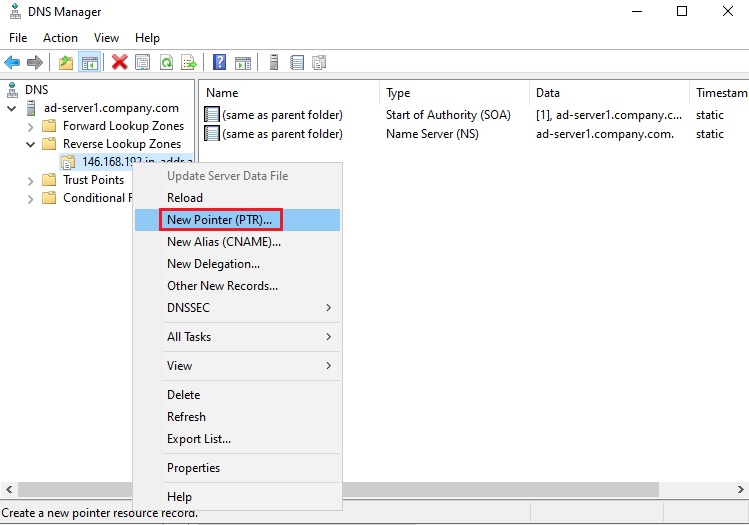Viewport: 749px width, 525px height.
Task: Click the Export List toolbar icon
Action: pyautogui.click(x=189, y=62)
